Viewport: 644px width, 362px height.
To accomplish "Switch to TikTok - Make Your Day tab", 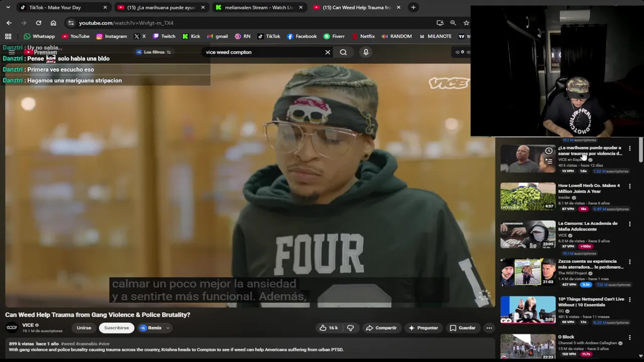I will coord(63,8).
